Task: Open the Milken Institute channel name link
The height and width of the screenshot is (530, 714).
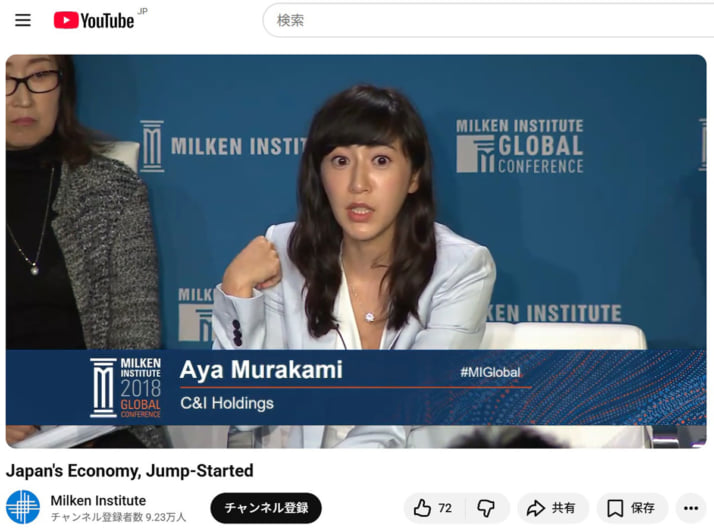Action: 98,500
